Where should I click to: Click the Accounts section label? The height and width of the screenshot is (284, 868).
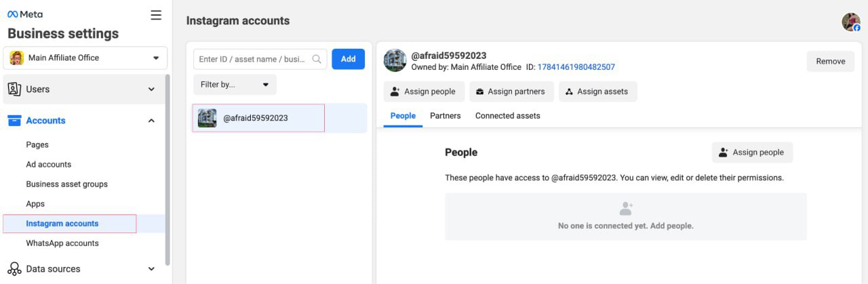click(46, 121)
